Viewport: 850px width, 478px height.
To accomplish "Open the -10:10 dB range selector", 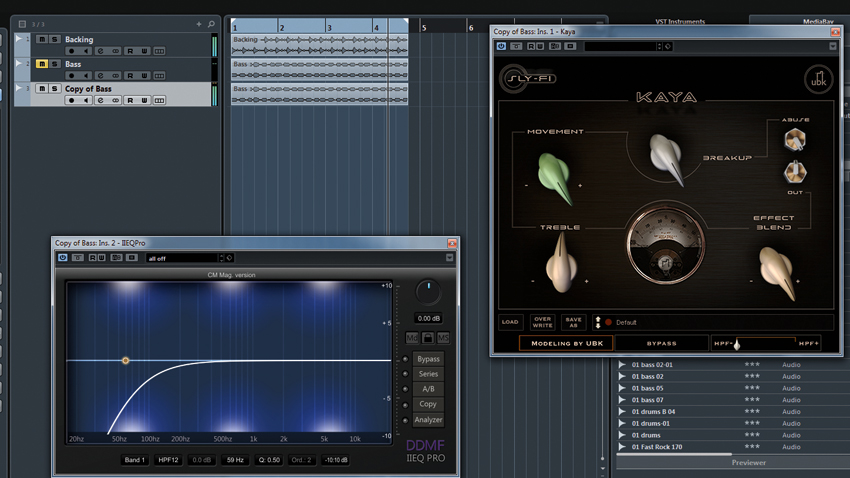I will coord(336,460).
